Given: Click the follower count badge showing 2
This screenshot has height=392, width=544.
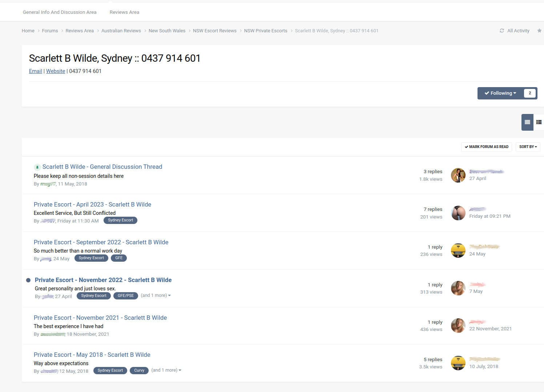Looking at the screenshot, I should click(x=529, y=93).
